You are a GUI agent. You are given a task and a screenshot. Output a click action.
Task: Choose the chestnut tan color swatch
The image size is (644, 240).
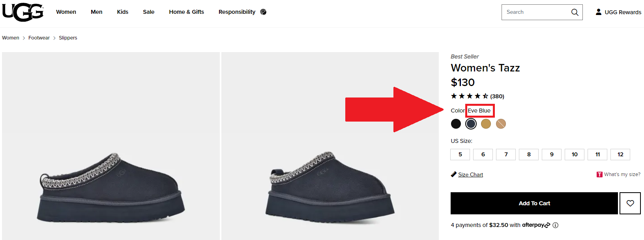pyautogui.click(x=486, y=124)
